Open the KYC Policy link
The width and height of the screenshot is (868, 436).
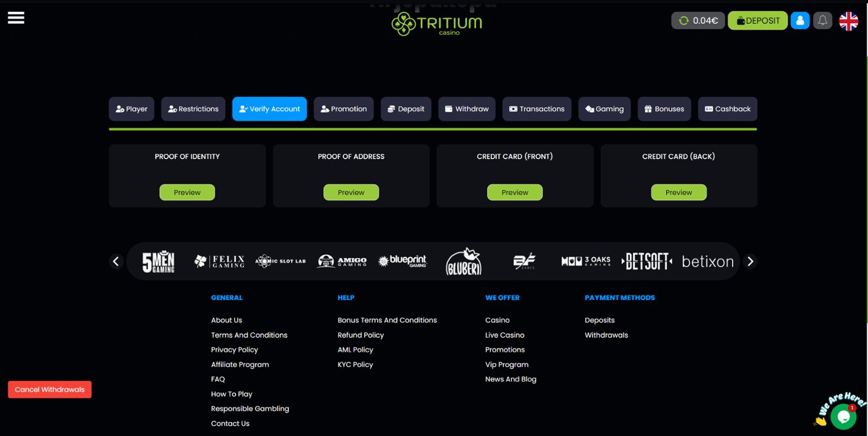pyautogui.click(x=355, y=365)
